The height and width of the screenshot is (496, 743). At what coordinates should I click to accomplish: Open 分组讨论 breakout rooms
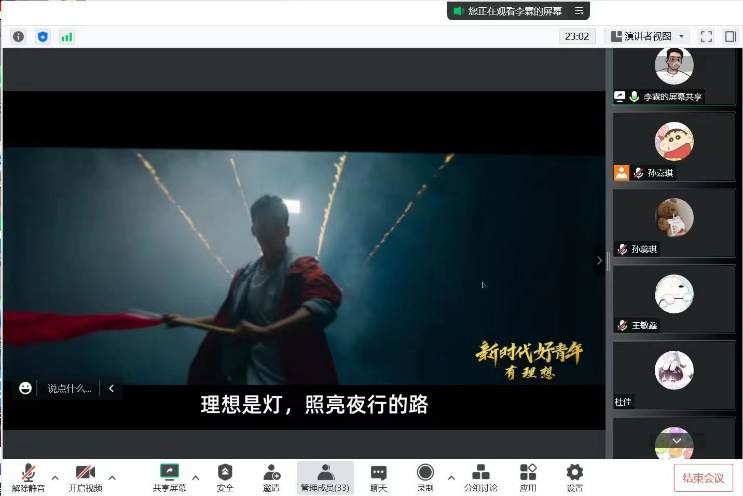pyautogui.click(x=480, y=478)
